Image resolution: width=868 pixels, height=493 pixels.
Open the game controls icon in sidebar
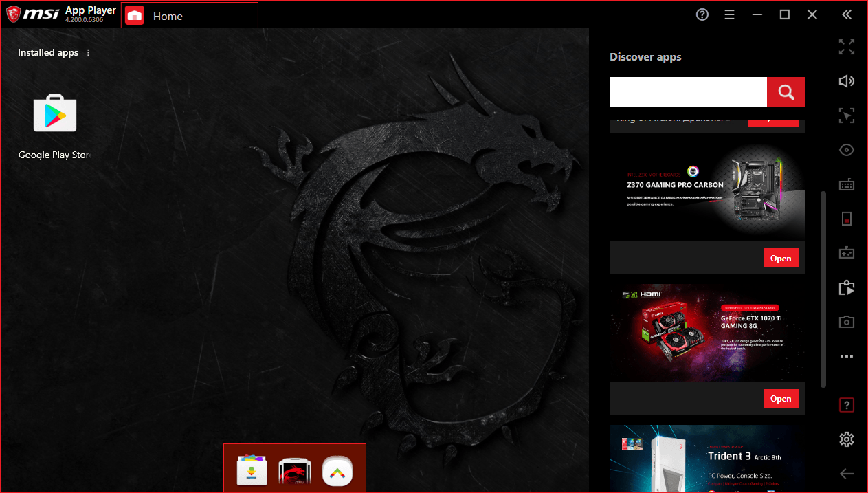pos(847,252)
